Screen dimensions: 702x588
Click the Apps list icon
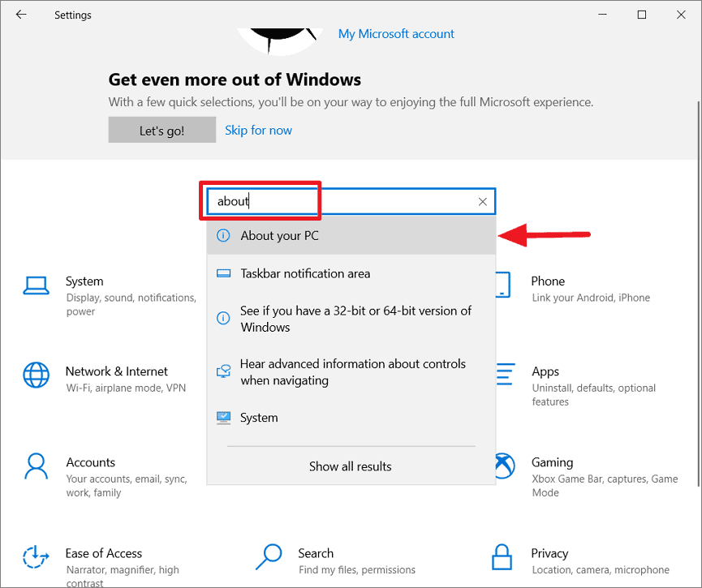[x=506, y=375]
